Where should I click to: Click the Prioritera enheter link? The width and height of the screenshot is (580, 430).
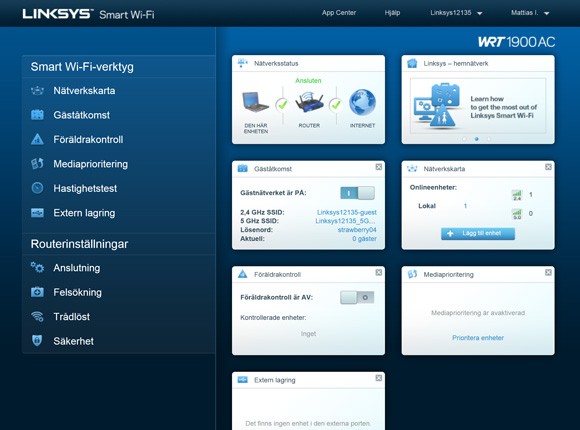point(478,337)
